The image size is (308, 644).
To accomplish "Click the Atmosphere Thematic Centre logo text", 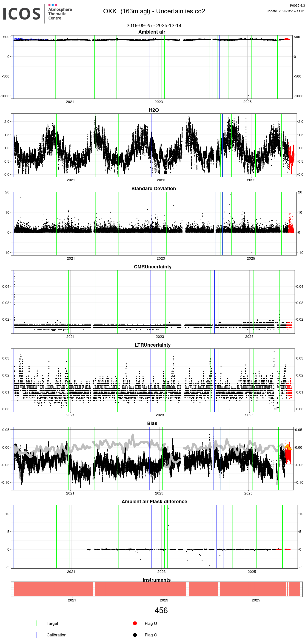I will 60,14.
